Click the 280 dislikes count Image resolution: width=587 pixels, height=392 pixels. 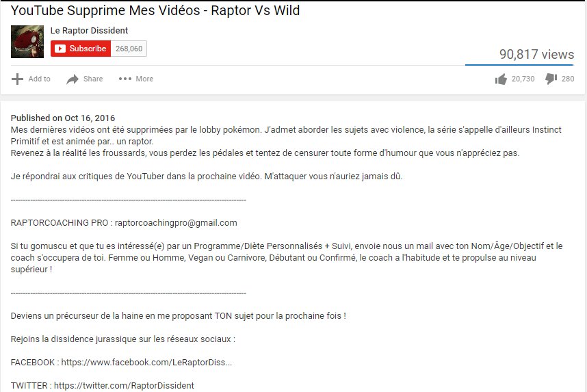(568, 79)
